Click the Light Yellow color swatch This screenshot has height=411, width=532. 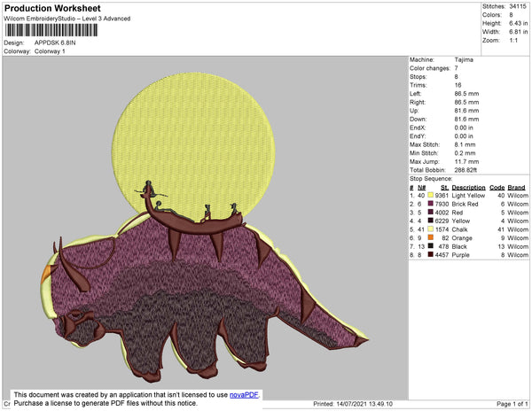pyautogui.click(x=431, y=195)
